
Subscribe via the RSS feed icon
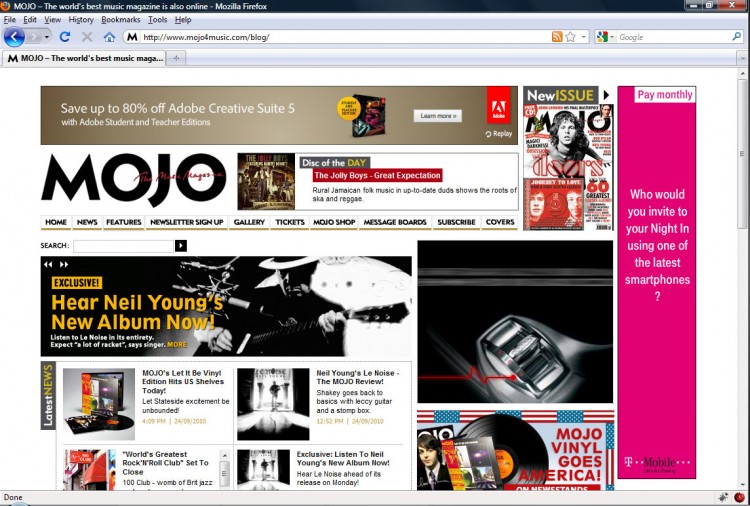coord(557,37)
